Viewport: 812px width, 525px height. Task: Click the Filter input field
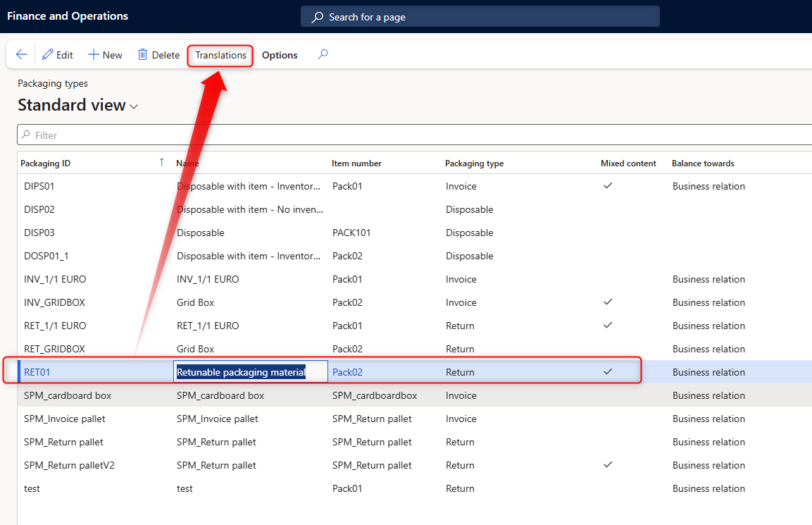(414, 135)
